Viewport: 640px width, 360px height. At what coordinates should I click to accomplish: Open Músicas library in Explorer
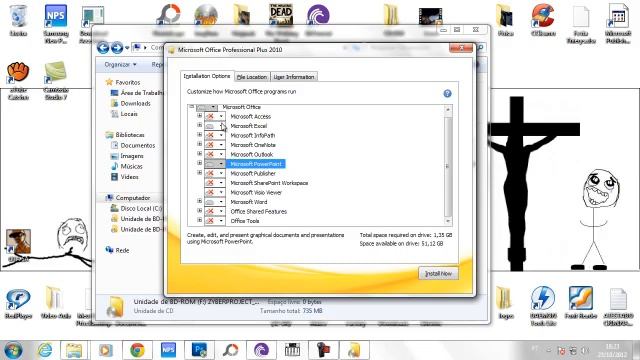(127, 167)
